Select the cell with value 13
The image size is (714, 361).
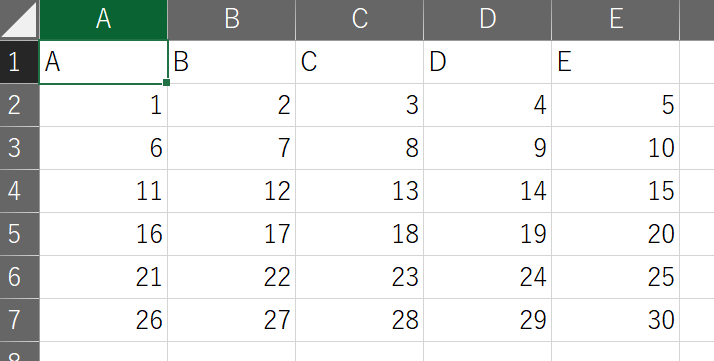[360, 191]
